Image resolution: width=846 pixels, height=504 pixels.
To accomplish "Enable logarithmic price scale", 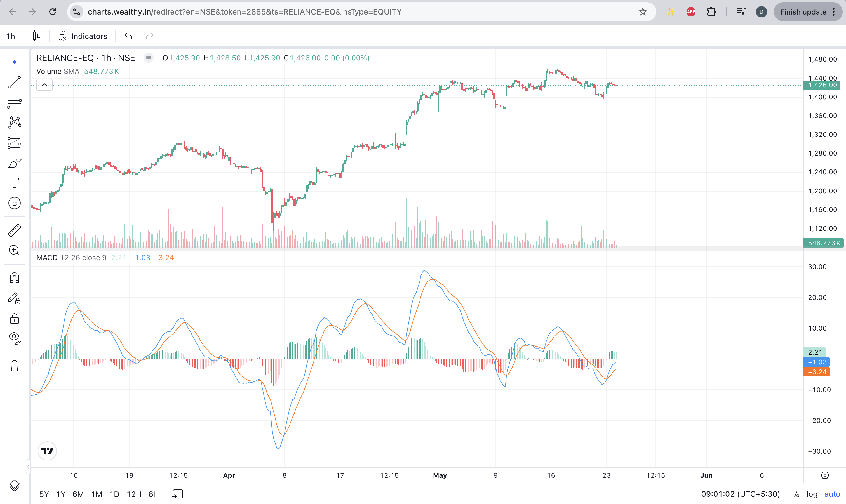I will pyautogui.click(x=811, y=494).
